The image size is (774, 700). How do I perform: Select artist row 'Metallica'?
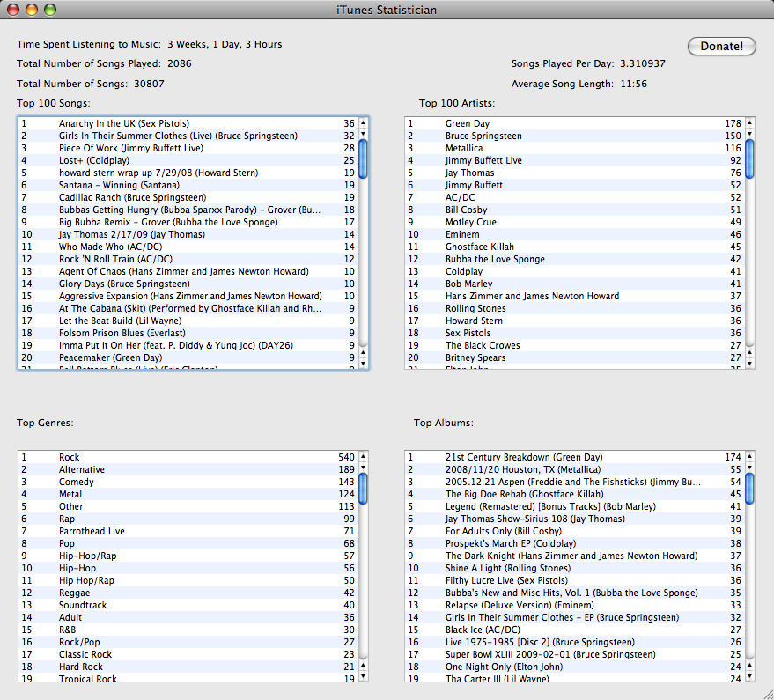point(575,148)
